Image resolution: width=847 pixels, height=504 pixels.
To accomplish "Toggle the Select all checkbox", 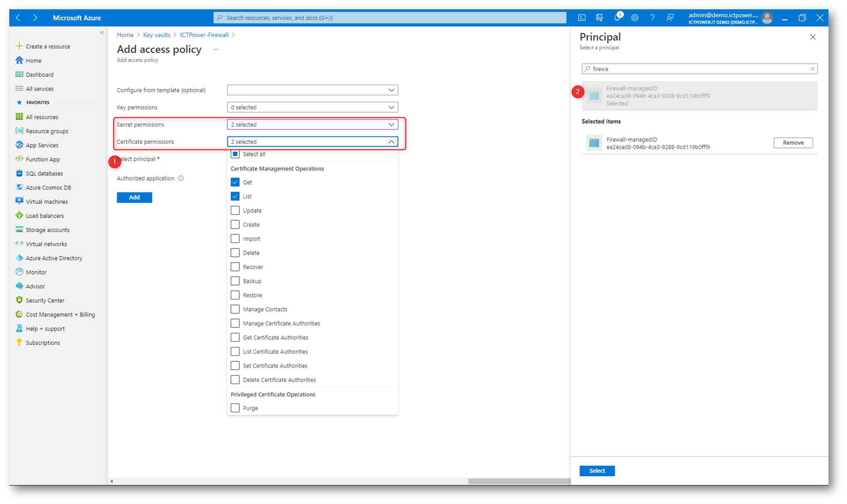I will pos(235,154).
